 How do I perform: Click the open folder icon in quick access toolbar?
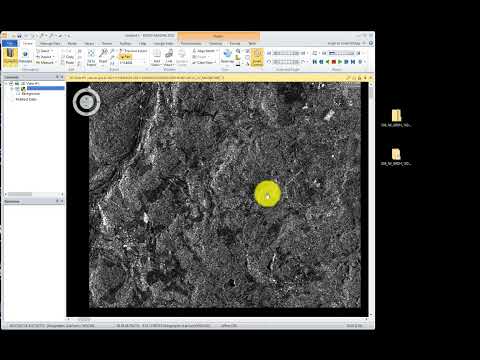pyautogui.click(x=14, y=35)
